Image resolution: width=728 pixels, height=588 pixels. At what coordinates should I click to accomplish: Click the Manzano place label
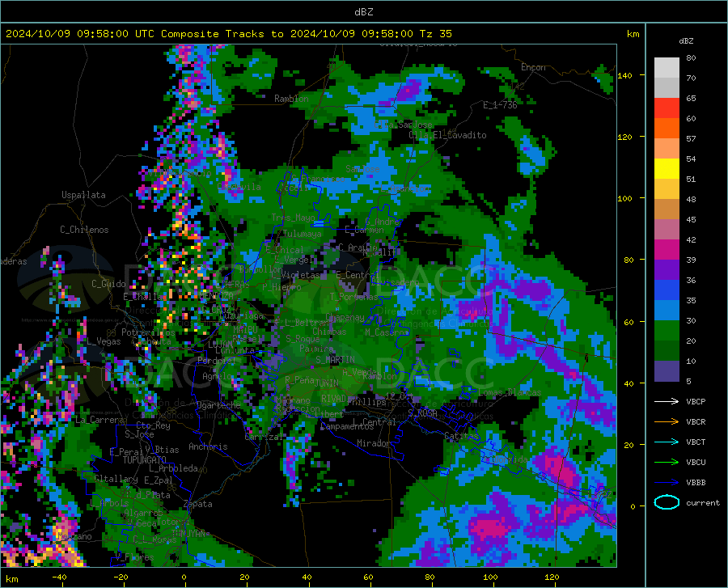pos(74,536)
